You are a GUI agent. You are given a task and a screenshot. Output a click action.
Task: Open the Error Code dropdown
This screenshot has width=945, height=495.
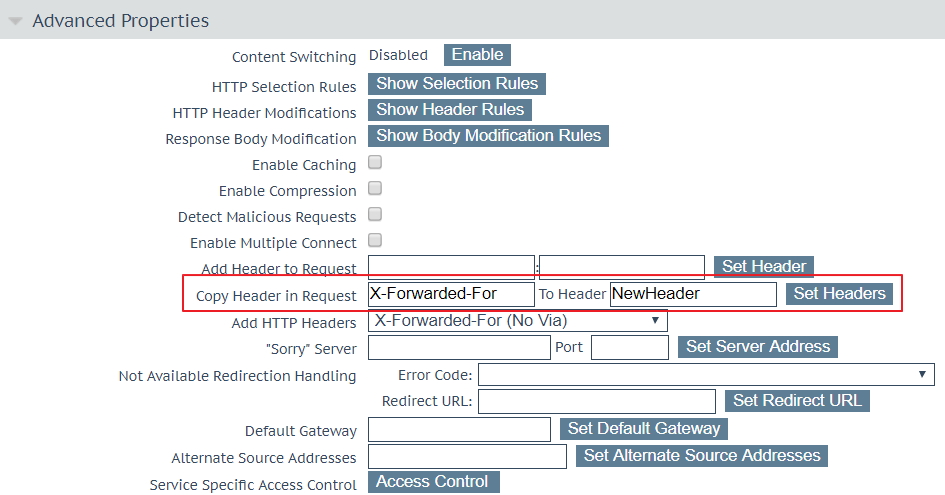pyautogui.click(x=705, y=375)
